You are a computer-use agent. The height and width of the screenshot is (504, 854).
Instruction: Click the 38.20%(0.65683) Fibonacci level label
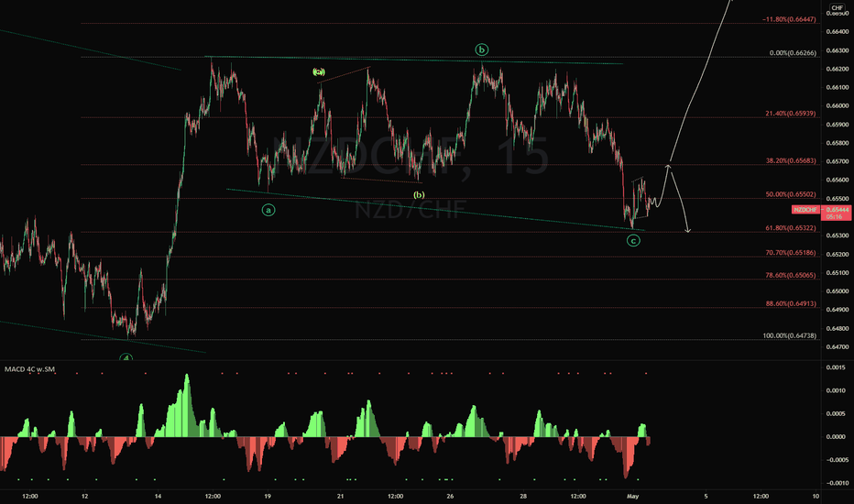point(791,161)
